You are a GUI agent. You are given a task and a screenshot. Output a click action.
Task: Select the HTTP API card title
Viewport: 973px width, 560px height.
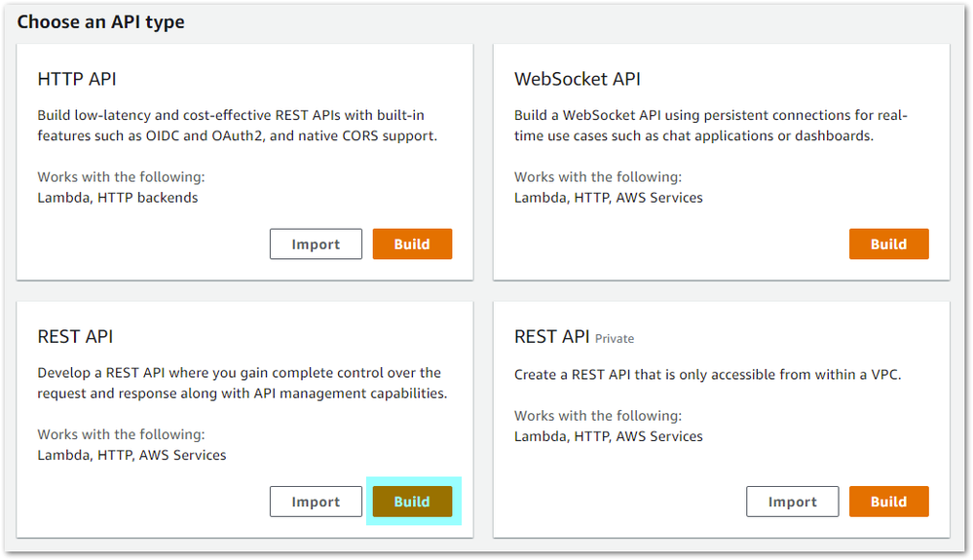[x=77, y=79]
